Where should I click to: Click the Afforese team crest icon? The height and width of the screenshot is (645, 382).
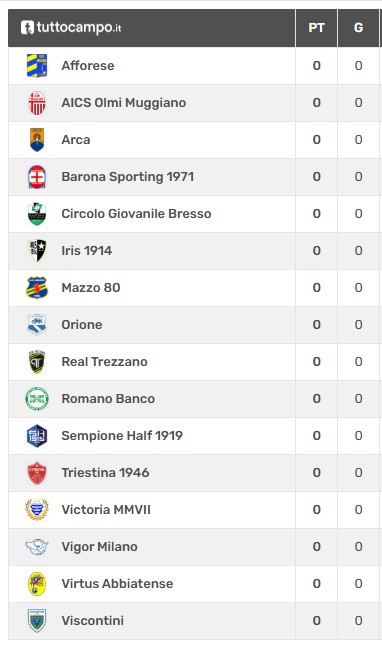37,65
